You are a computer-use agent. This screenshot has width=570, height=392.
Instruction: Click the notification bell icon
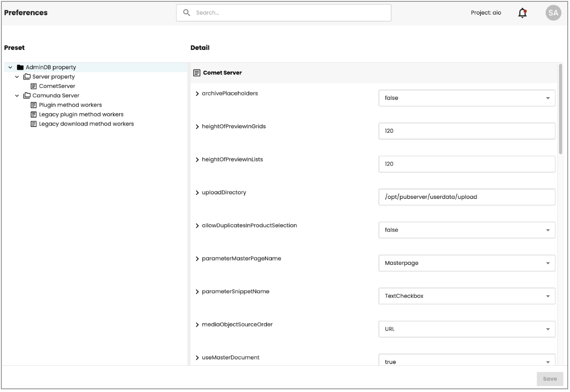[x=523, y=13]
